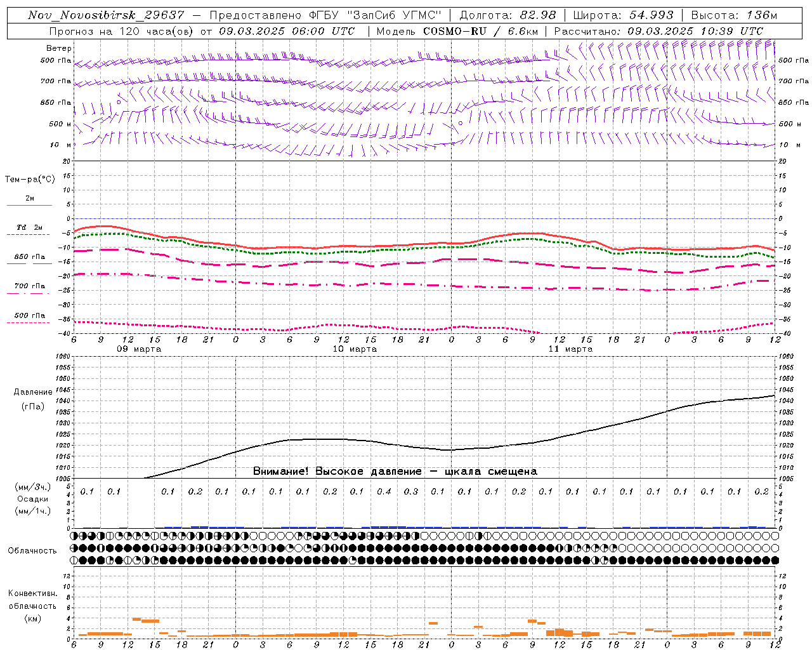This screenshot has height=650, width=812.
Task: Click the Td 2м legend label
Action: (x=30, y=227)
